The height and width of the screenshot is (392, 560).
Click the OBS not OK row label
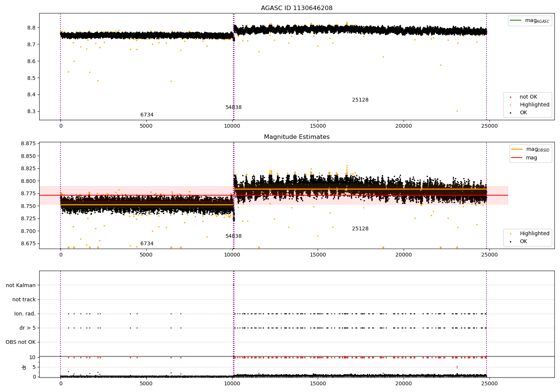coord(21,342)
